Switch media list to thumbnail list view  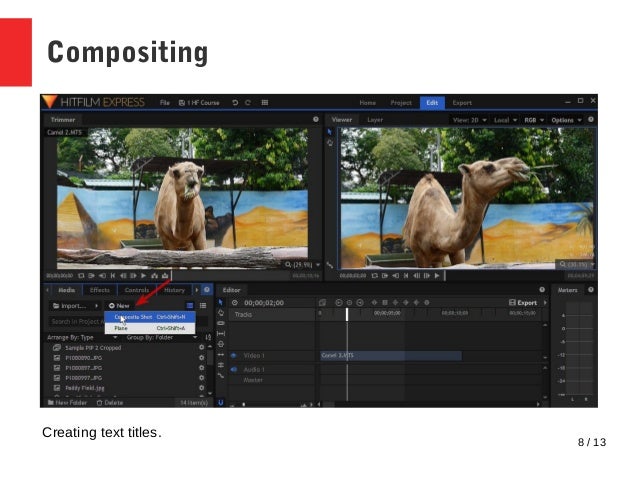click(x=190, y=306)
